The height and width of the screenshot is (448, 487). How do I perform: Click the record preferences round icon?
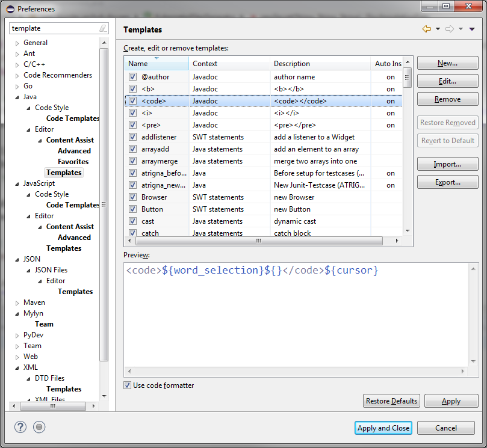[39, 427]
